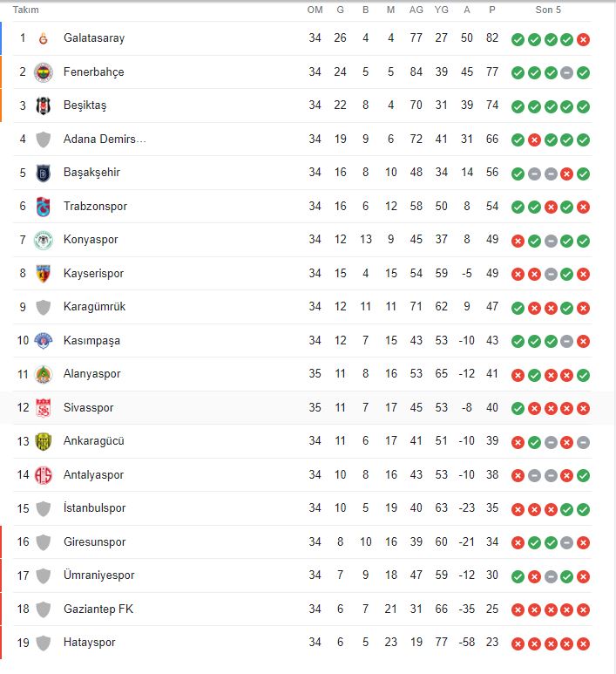The image size is (616, 674).
Task: Click the Son 5 column header
Action: point(548,10)
